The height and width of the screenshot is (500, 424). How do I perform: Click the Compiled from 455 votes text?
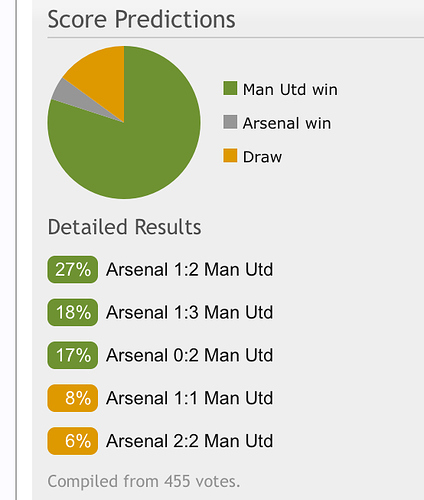point(144,481)
